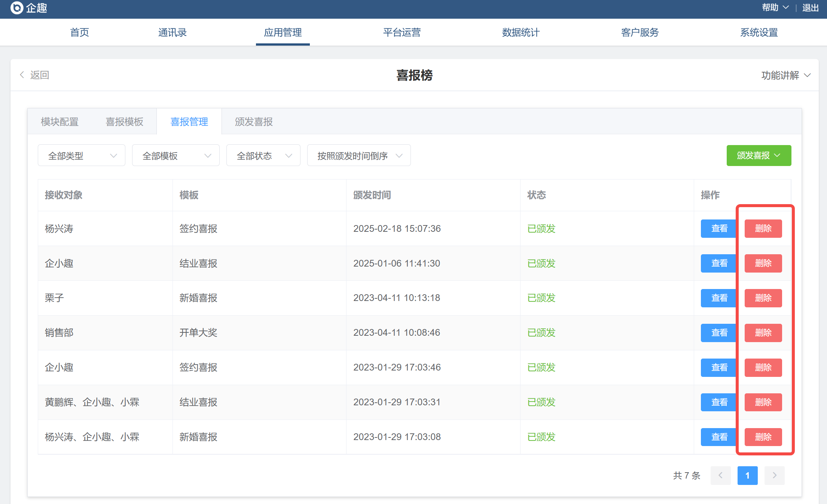Click the 企趣 logo icon
This screenshot has height=504, width=827.
(x=16, y=7)
